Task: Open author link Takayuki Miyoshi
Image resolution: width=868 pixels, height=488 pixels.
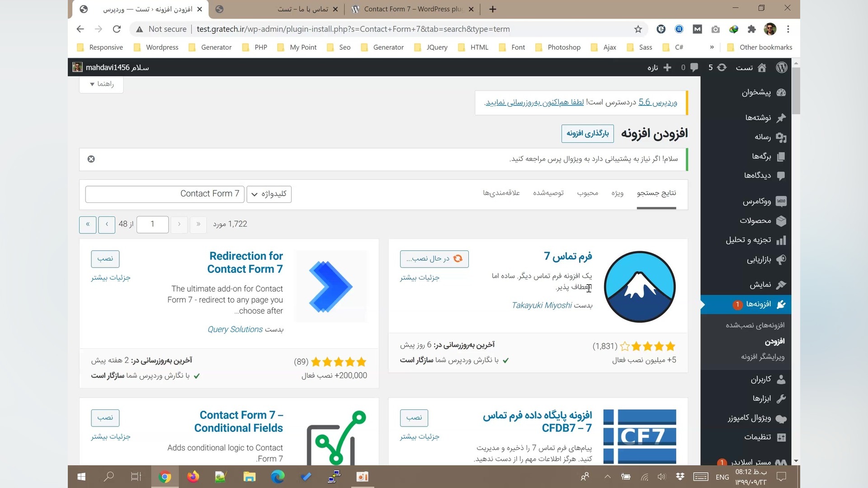Action: [542, 305]
